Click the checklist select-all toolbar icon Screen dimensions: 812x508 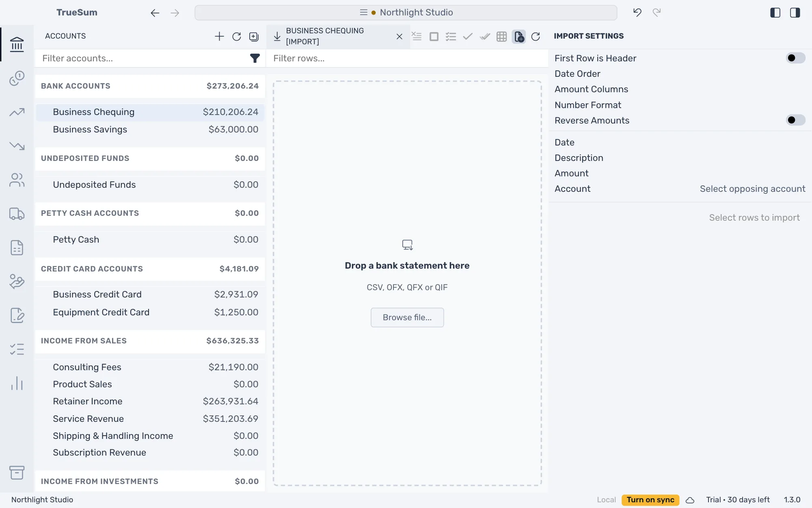451,37
